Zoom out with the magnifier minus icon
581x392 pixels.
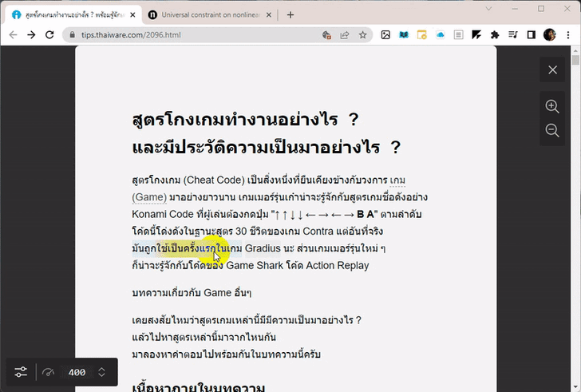click(x=552, y=130)
